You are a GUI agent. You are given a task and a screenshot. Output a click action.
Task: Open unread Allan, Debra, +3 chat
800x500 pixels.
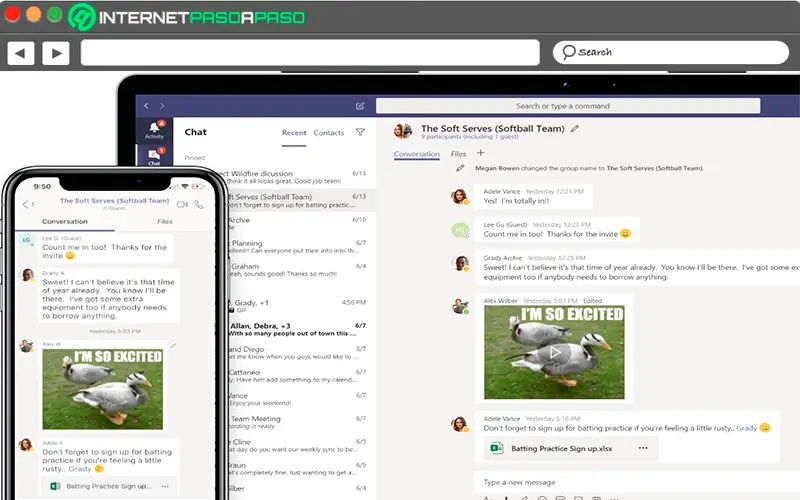(x=299, y=329)
